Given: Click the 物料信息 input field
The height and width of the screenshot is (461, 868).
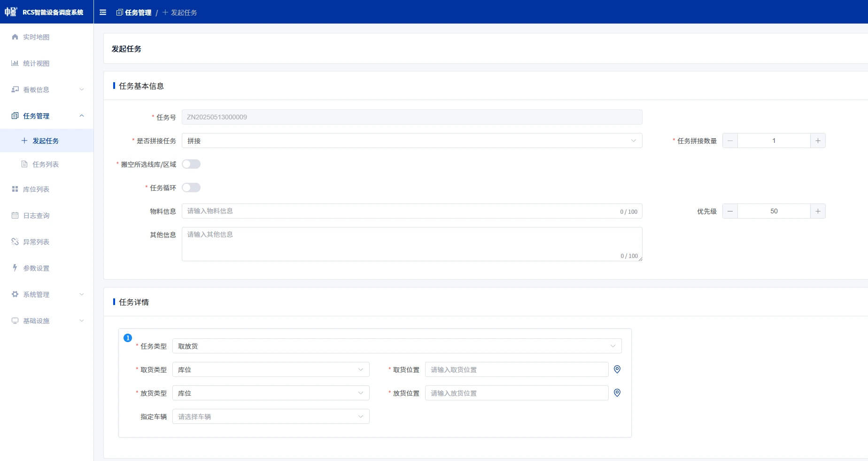Looking at the screenshot, I should [399, 211].
